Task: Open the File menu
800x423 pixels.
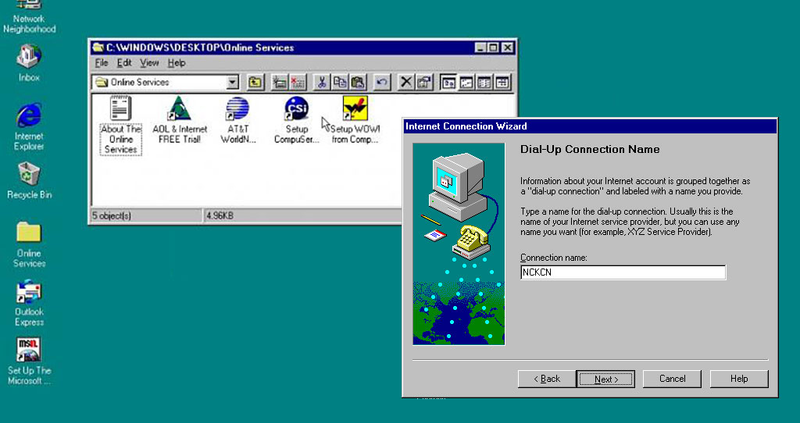Action: 102,63
